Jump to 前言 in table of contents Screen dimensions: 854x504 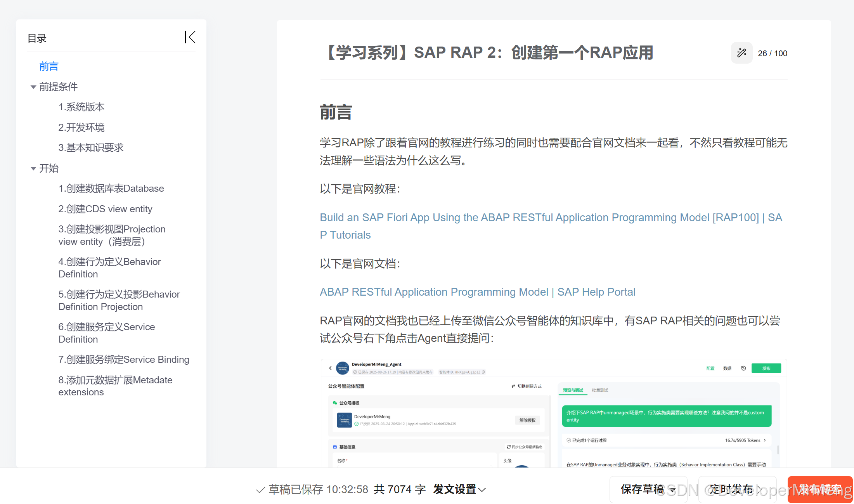49,66
